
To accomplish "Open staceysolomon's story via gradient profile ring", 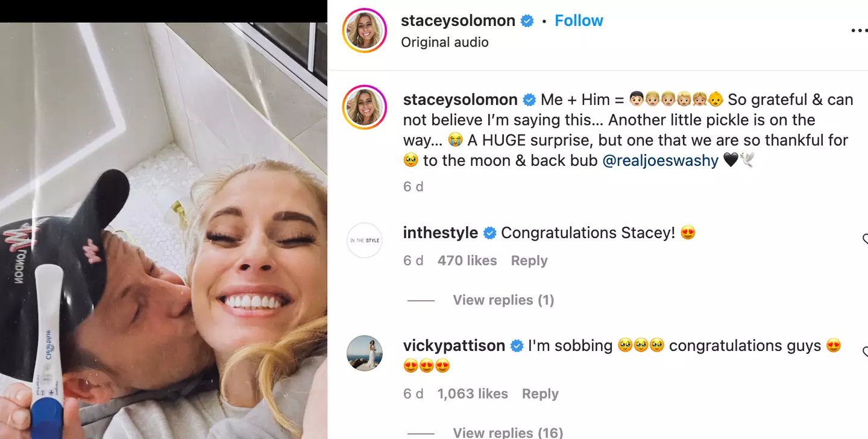I will tap(364, 30).
